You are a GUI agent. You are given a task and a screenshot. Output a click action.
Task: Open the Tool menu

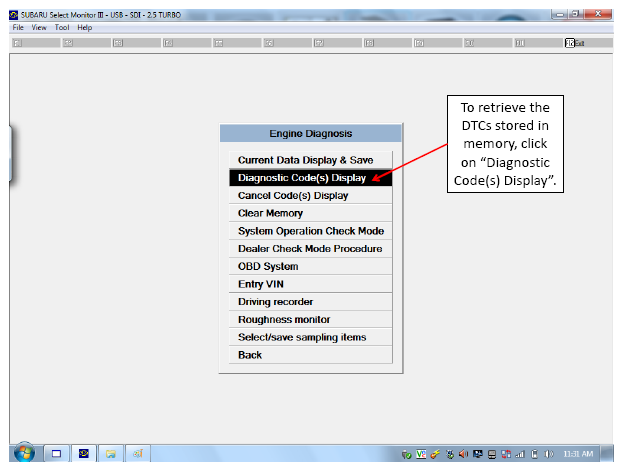coord(62,27)
